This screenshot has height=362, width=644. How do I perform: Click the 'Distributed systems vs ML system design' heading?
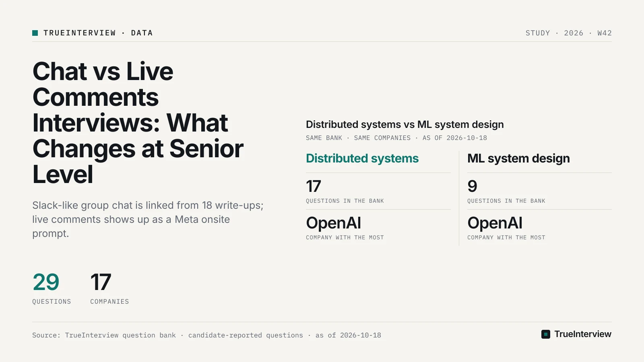click(405, 125)
